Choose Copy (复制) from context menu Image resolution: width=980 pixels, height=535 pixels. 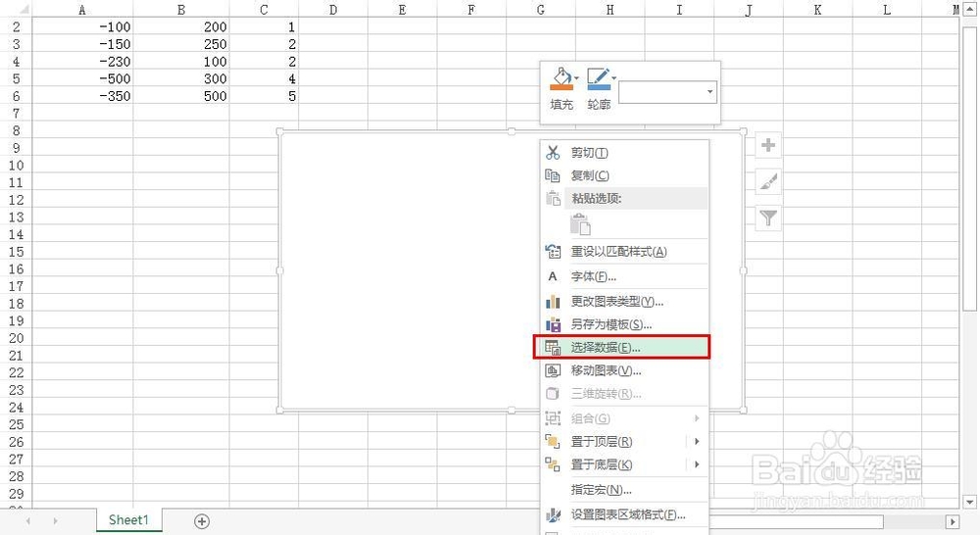(x=623, y=175)
